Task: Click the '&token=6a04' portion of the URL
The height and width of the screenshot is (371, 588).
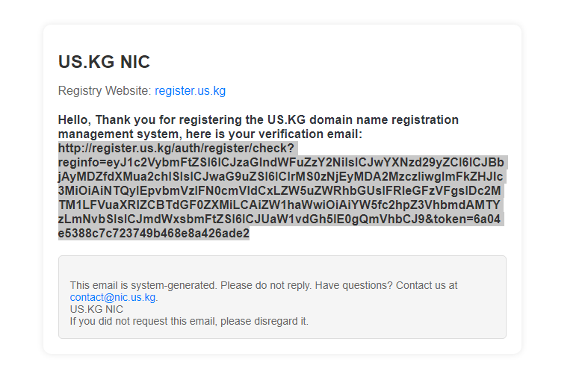Action: click(x=462, y=219)
